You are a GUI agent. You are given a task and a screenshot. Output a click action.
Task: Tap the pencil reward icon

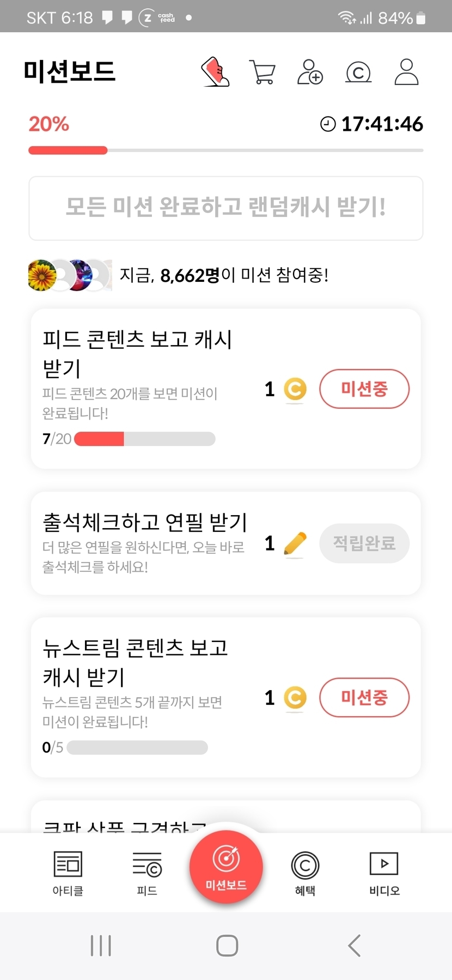(295, 543)
